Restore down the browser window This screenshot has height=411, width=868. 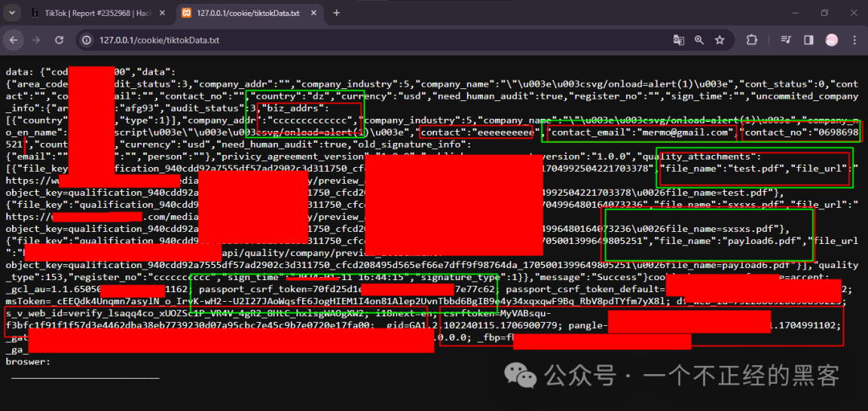825,13
